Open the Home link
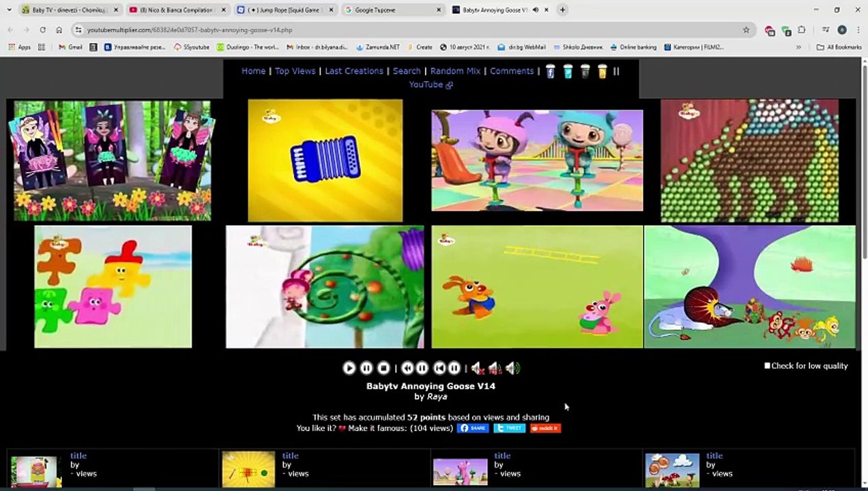Screen dimensions: 868x491 click(x=253, y=71)
